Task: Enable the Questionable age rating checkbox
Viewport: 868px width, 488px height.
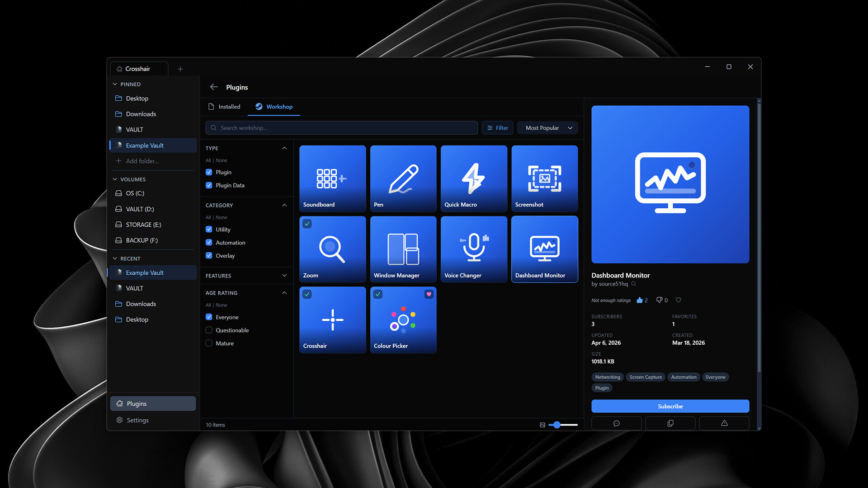Action: (209, 330)
